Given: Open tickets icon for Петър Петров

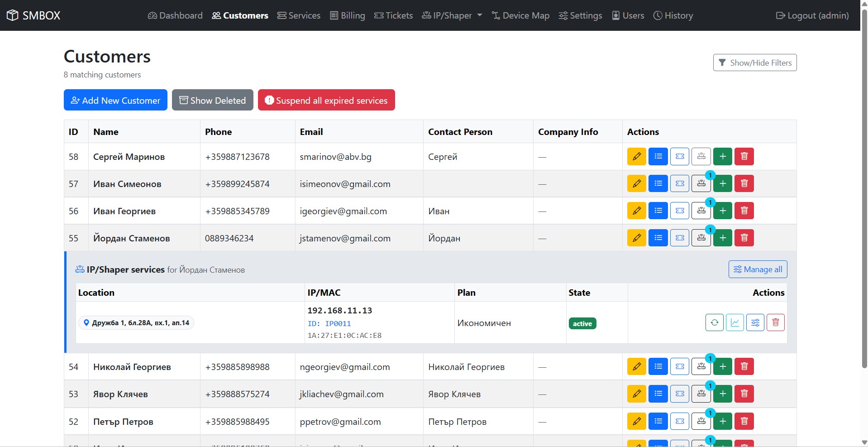Looking at the screenshot, I should (x=679, y=421).
